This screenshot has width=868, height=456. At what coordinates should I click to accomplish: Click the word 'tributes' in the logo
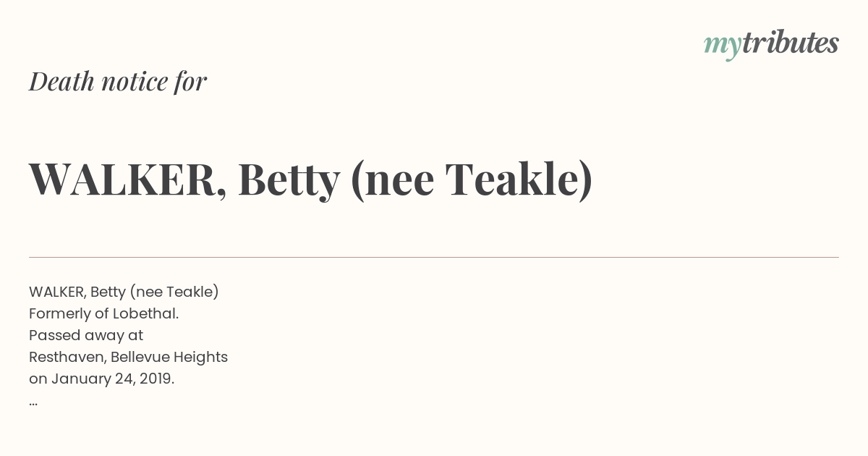click(790, 43)
